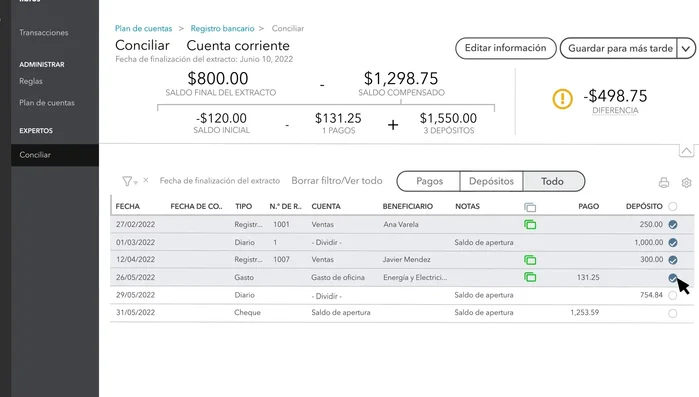Image resolution: width=699 pixels, height=397 pixels.
Task: Check the 754.84 deposit transaction
Action: tap(673, 295)
